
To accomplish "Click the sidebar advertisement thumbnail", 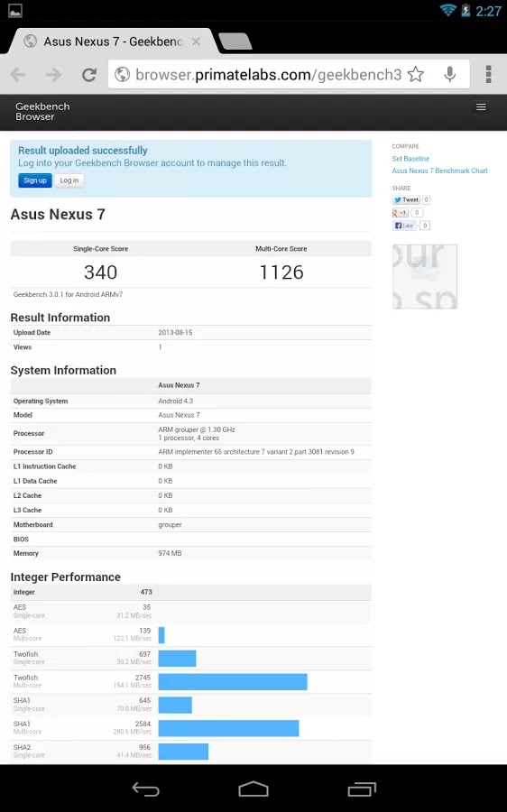I will click(x=425, y=277).
